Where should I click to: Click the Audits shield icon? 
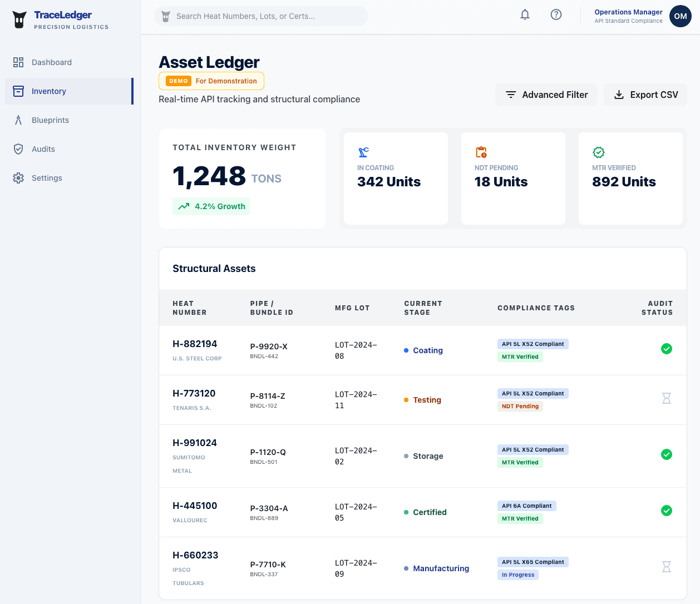pos(18,149)
